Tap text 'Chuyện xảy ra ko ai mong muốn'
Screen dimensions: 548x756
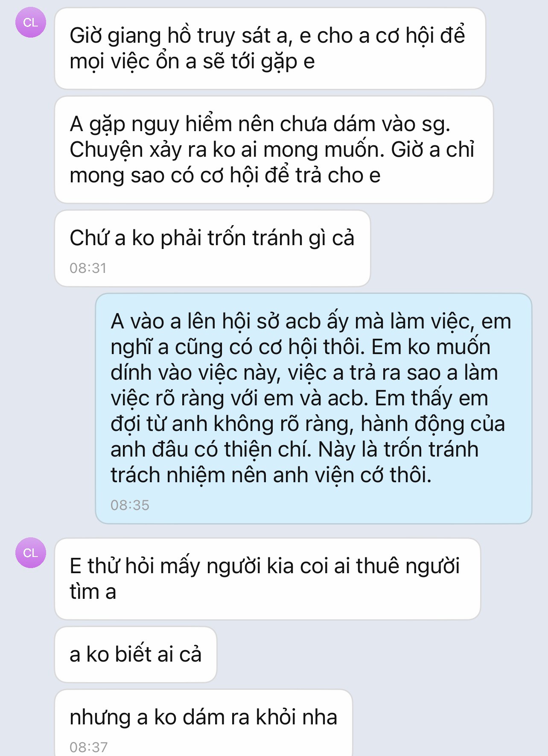click(x=227, y=150)
